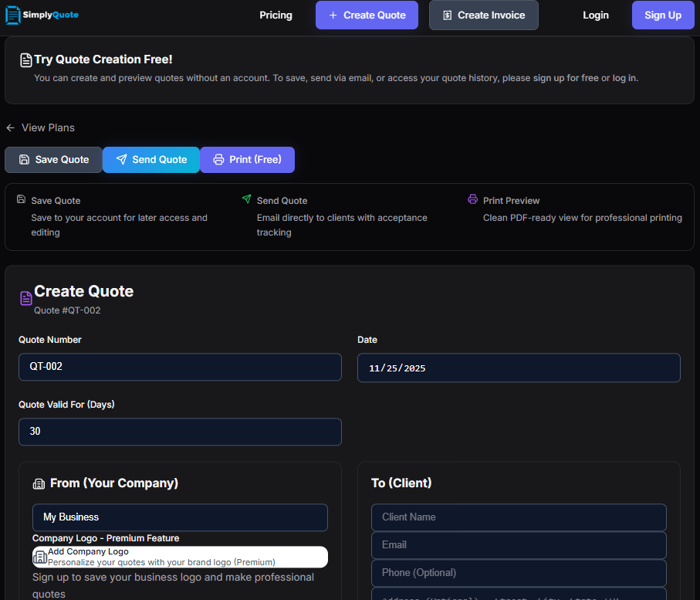Screen dimensions: 700x600
Task: Open the Pricing menu item
Action: (276, 15)
